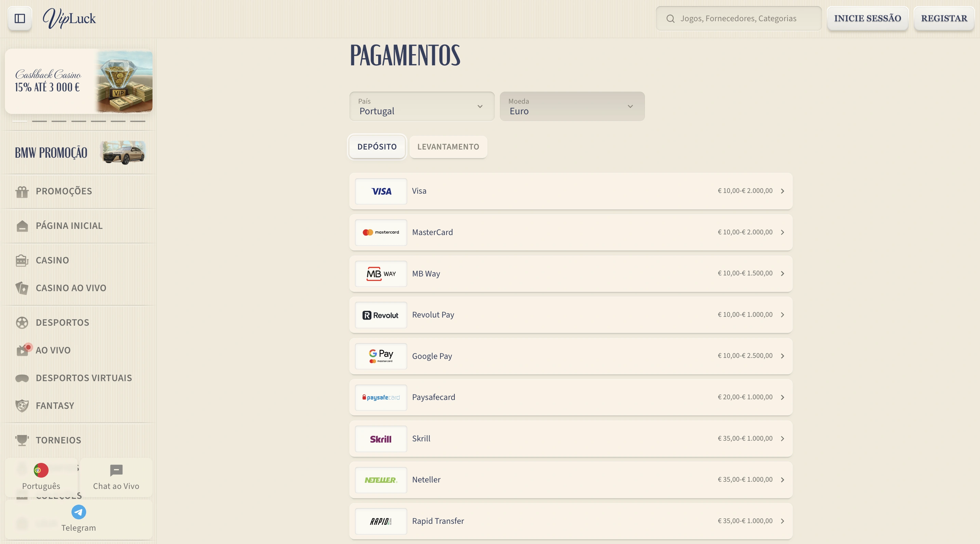Click the Português language button label
Screen dimensions: 980x544
pos(41,487)
